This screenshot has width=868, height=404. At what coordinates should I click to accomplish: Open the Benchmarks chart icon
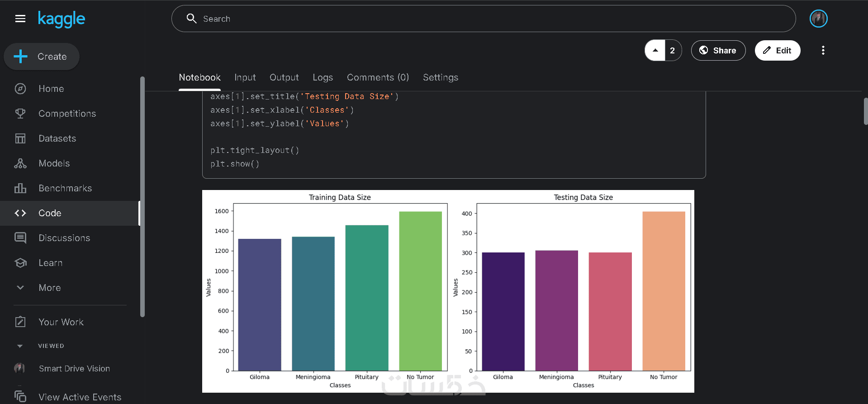(20, 188)
